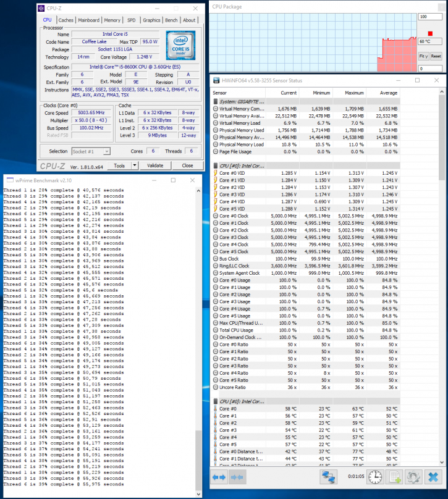This screenshot has width=448, height=499.
Task: Open the HWiNFO remote network monitor icon
Action: [329, 477]
